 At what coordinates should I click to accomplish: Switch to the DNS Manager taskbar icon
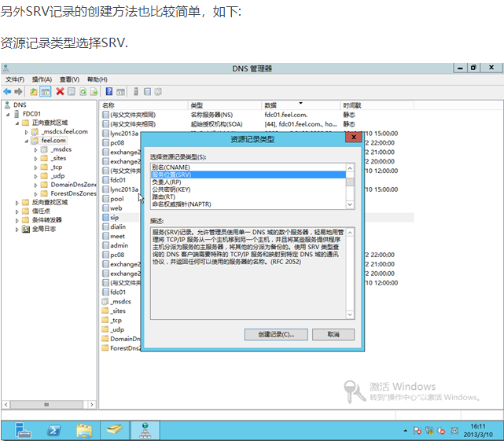pyautogui.click(x=145, y=431)
